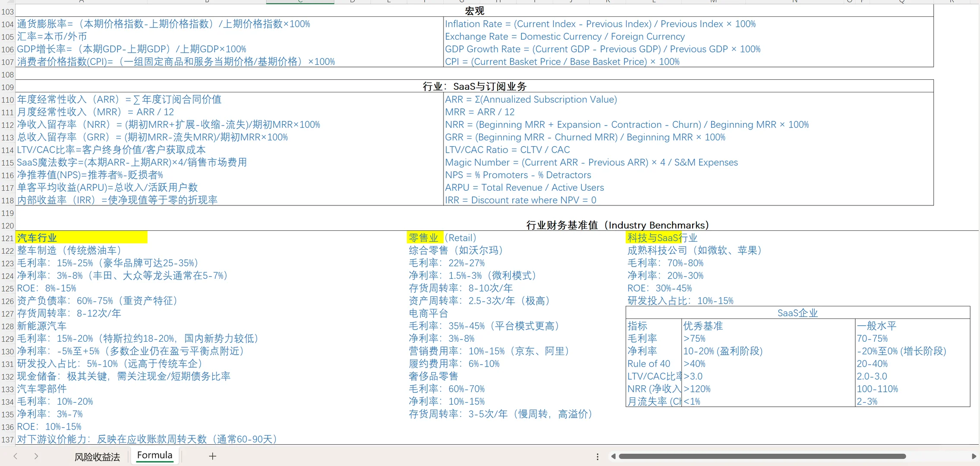Click the previous sheet navigation arrow
Image resolution: width=980 pixels, height=466 pixels.
(16, 456)
